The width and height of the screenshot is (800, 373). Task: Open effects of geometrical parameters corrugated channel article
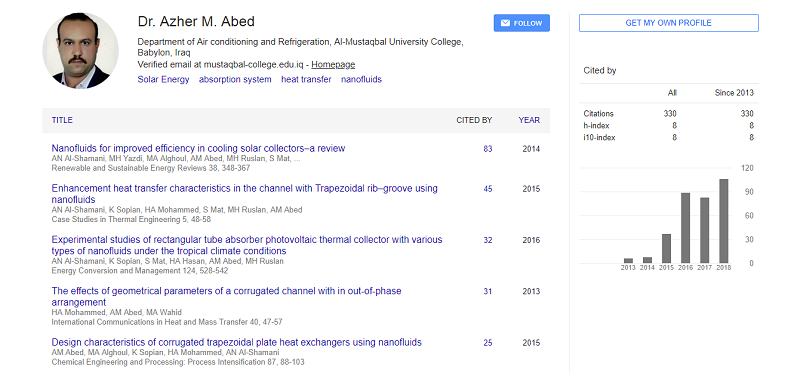click(227, 296)
